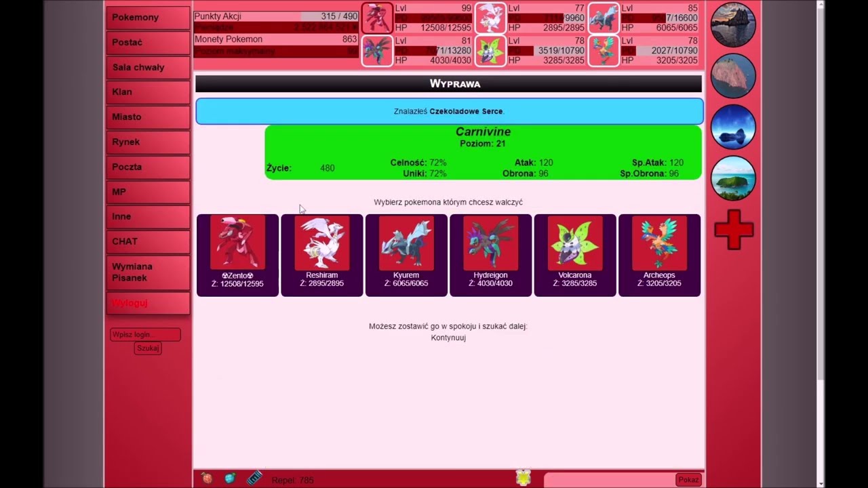This screenshot has height=488, width=868.
Task: Travel to the green island location
Action: [x=733, y=178]
